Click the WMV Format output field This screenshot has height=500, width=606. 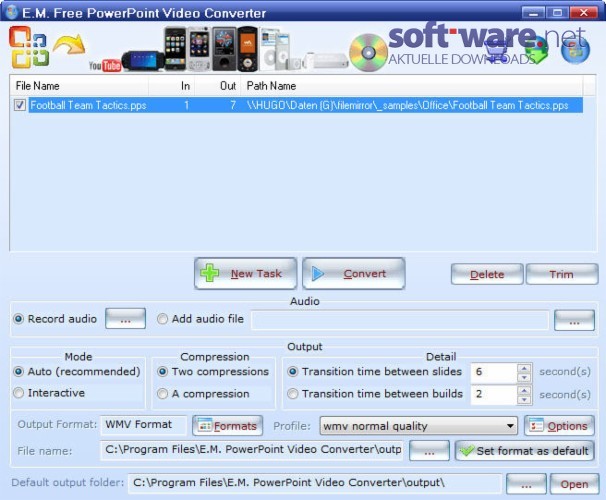(143, 425)
